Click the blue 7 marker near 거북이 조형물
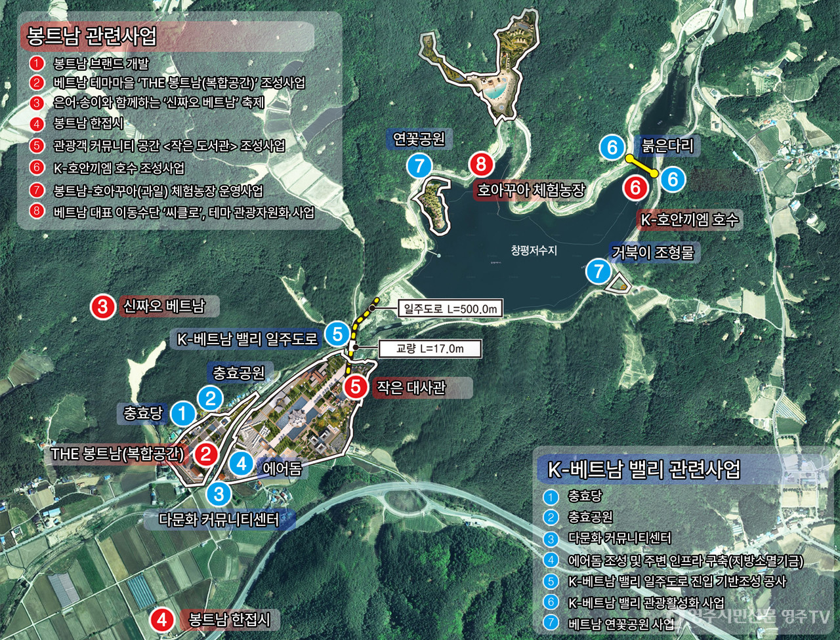This screenshot has width=840, height=640. 598,270
